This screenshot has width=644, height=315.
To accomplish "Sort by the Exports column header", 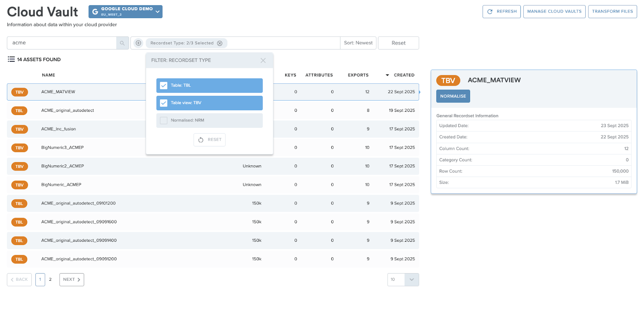I will [x=358, y=75].
